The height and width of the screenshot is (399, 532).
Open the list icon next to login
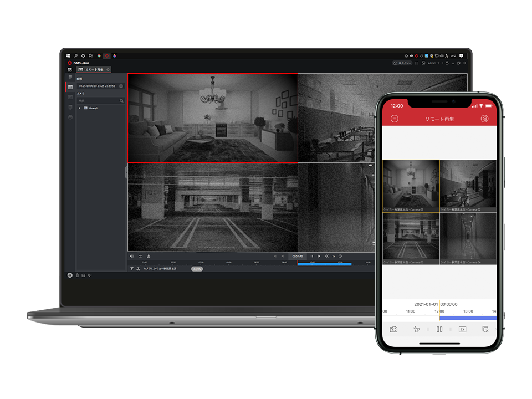(417, 63)
